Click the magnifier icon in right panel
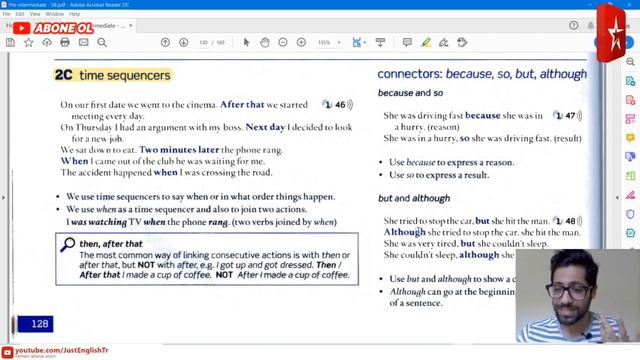640x360 pixels. point(630,62)
